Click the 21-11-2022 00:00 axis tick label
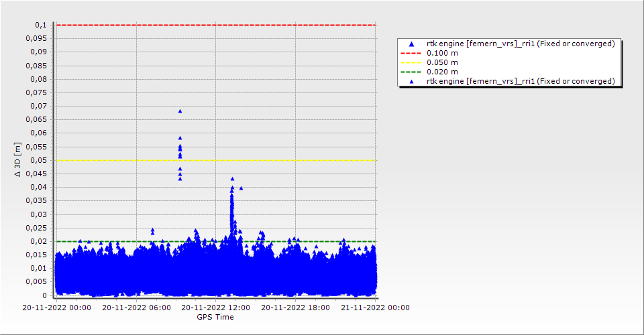Screen dimensions: 644x335 point(374,308)
